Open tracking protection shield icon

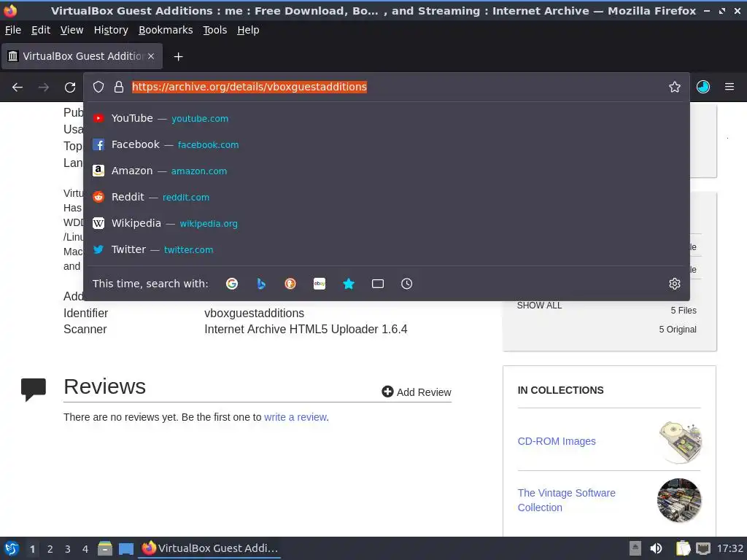[x=98, y=87]
